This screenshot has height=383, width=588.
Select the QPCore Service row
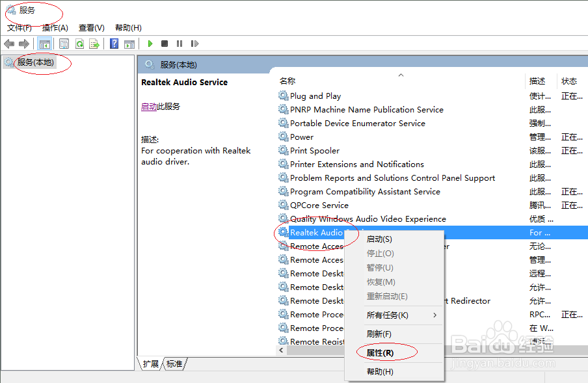click(x=433, y=205)
